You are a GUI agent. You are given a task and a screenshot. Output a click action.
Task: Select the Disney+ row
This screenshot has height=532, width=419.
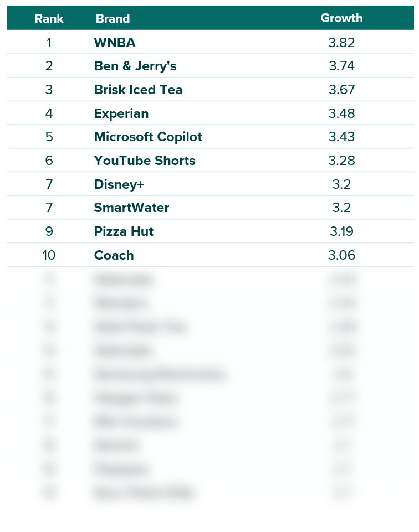point(211,184)
